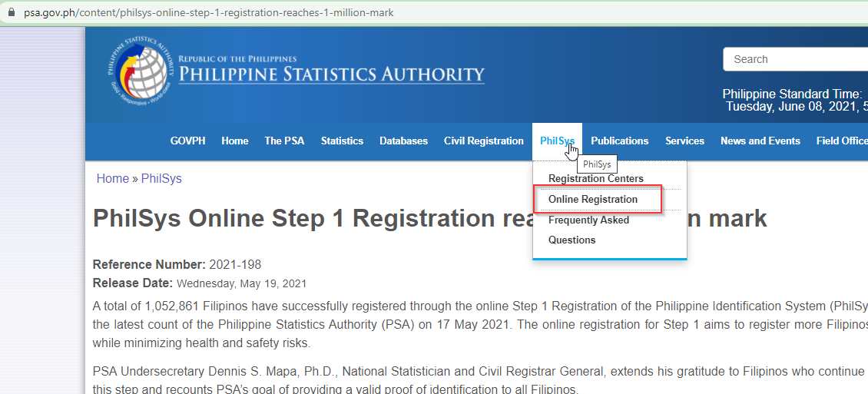The width and height of the screenshot is (868, 394).
Task: Go to Home in navigation bar
Action: 235,141
